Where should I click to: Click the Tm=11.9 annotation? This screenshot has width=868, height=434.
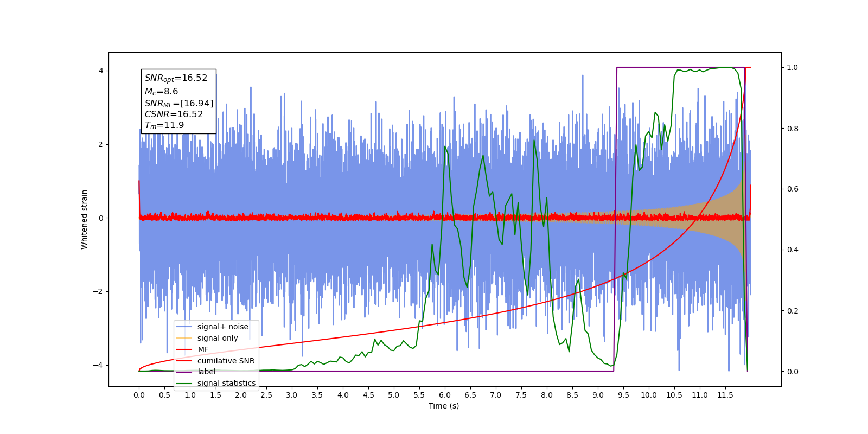point(164,125)
